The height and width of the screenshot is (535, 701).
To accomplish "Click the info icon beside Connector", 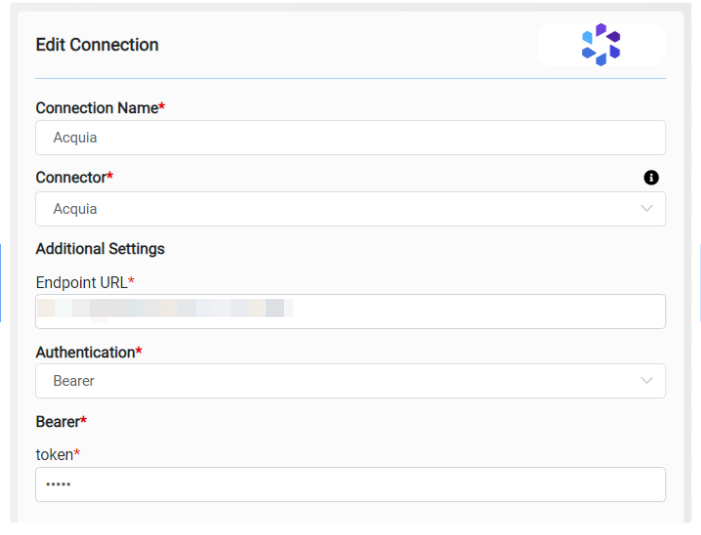I will [x=651, y=177].
